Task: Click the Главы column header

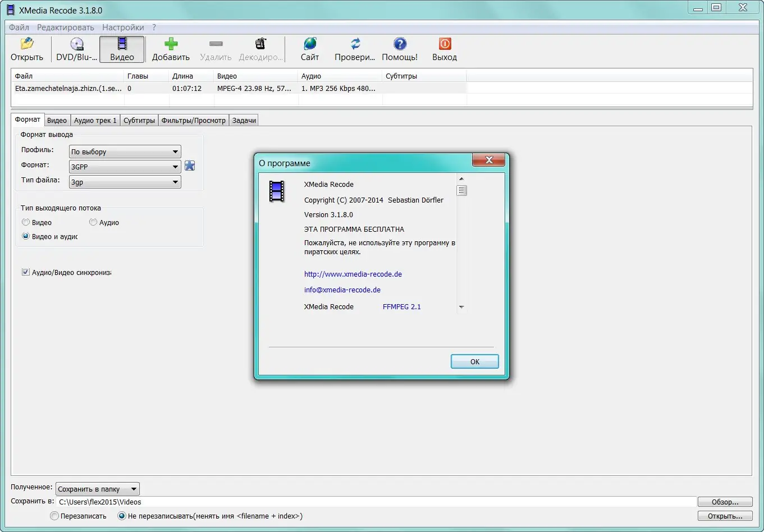Action: tap(146, 76)
